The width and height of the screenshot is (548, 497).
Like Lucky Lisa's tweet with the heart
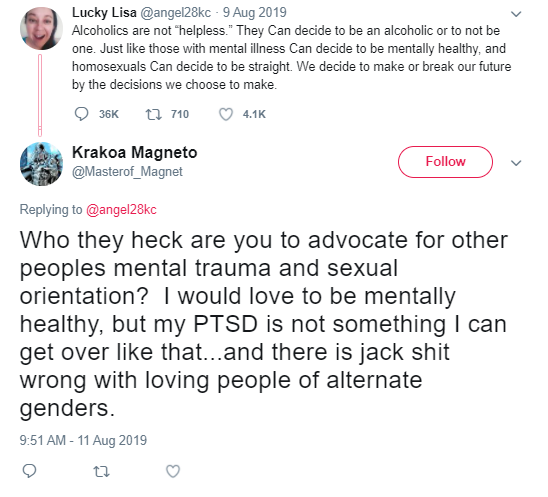point(226,114)
